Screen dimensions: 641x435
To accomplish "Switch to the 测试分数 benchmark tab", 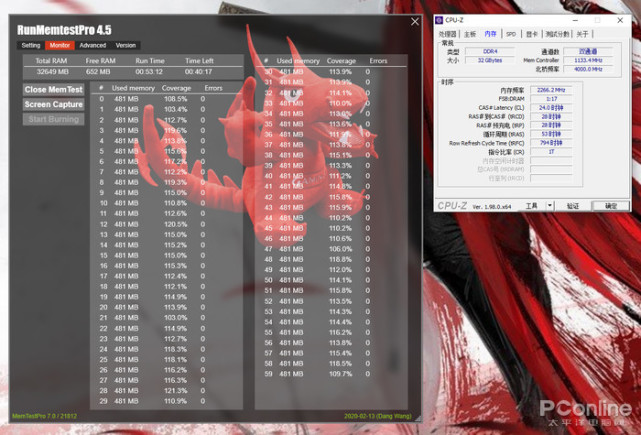I will (557, 34).
